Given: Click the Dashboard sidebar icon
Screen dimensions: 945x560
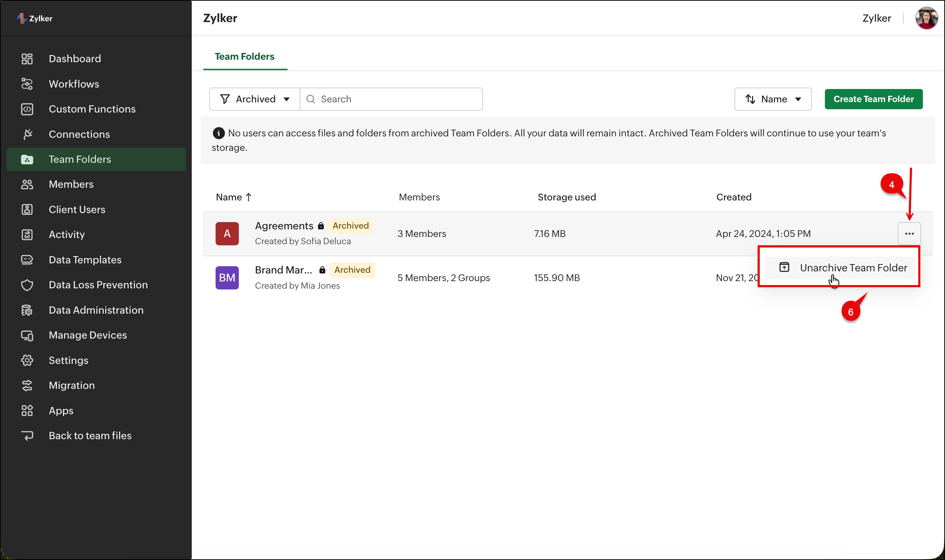Looking at the screenshot, I should click(x=27, y=59).
